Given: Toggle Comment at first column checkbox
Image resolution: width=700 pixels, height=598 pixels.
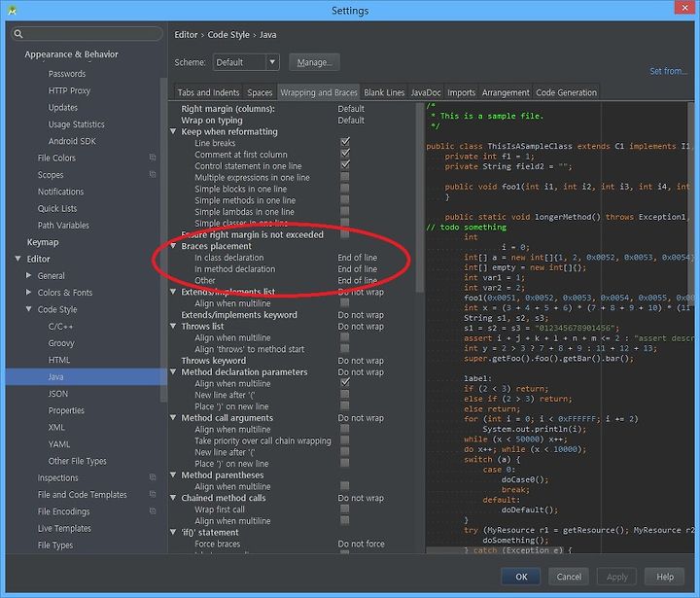Looking at the screenshot, I should [x=344, y=154].
